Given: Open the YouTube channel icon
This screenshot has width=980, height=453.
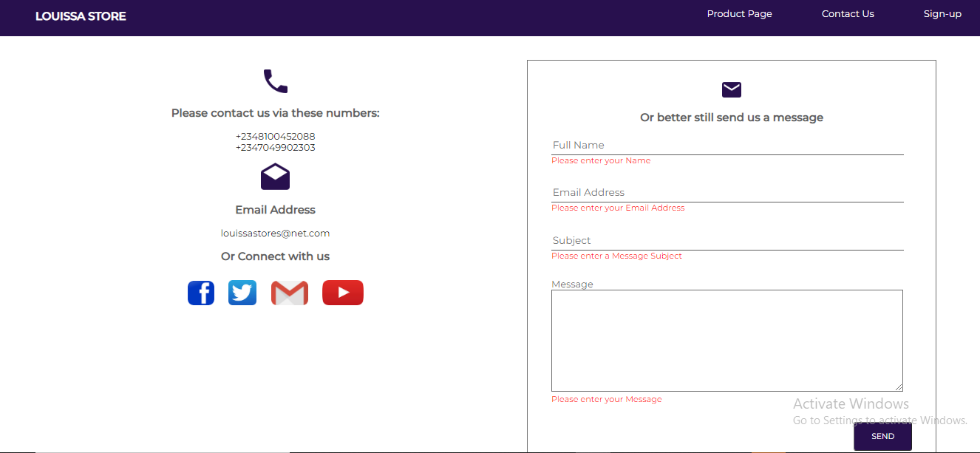Looking at the screenshot, I should [342, 293].
